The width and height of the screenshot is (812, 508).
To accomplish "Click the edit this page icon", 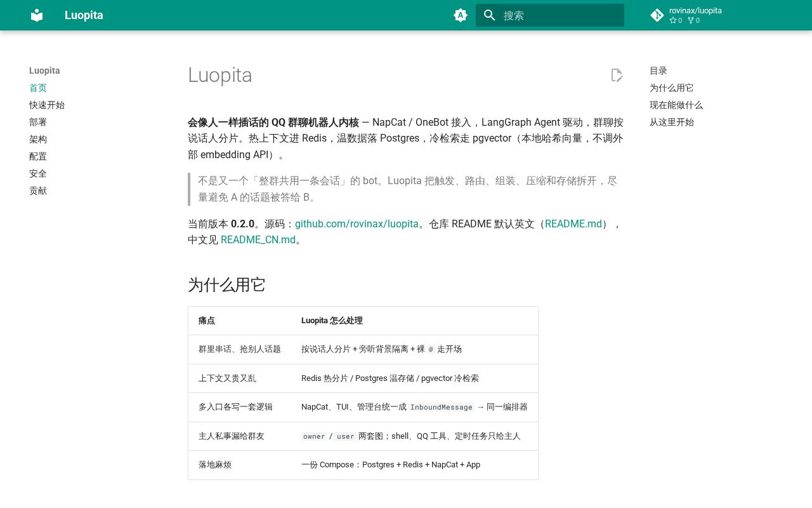I will (x=617, y=76).
